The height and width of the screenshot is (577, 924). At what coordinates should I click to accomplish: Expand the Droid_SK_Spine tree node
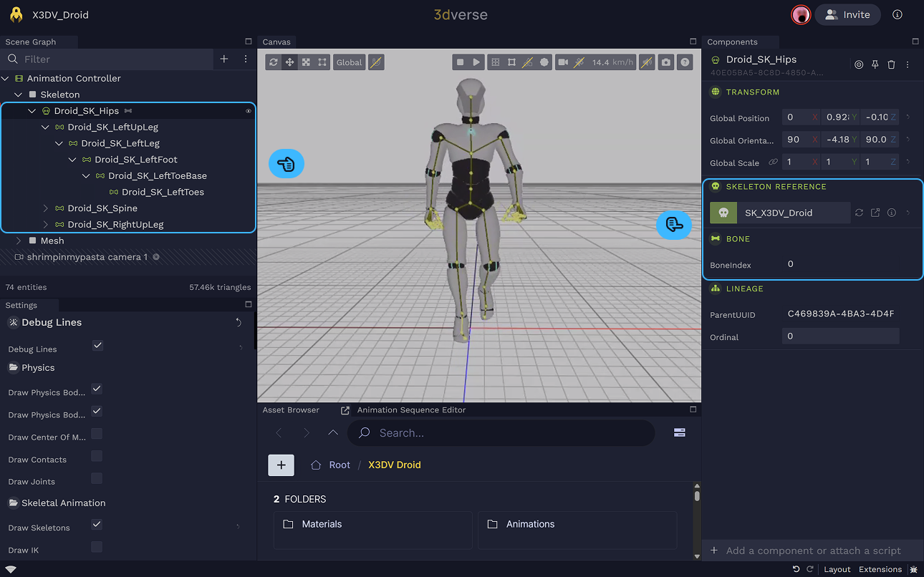tap(46, 208)
